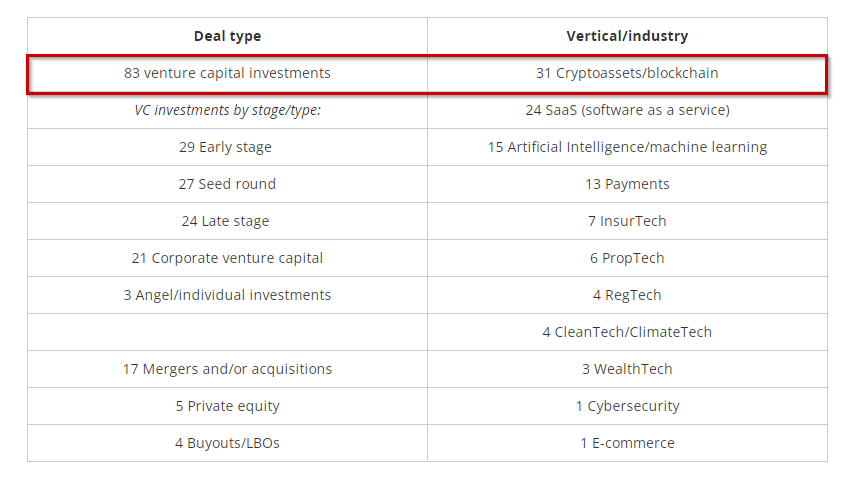Select the 24 Late stage cell

pyautogui.click(x=227, y=221)
